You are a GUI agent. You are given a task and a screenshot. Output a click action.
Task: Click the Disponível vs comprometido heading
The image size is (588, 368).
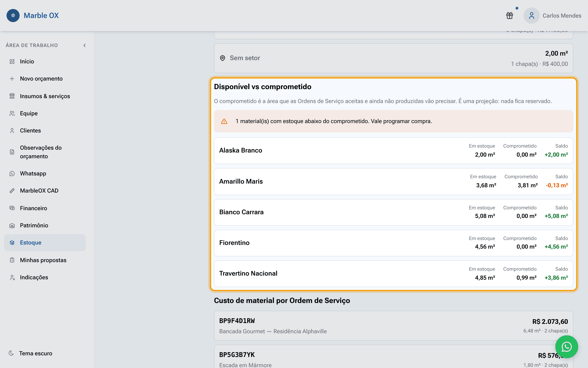click(263, 87)
